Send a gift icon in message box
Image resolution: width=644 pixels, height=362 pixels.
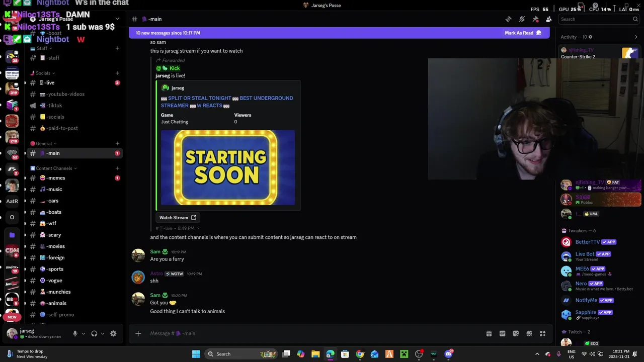(489, 333)
